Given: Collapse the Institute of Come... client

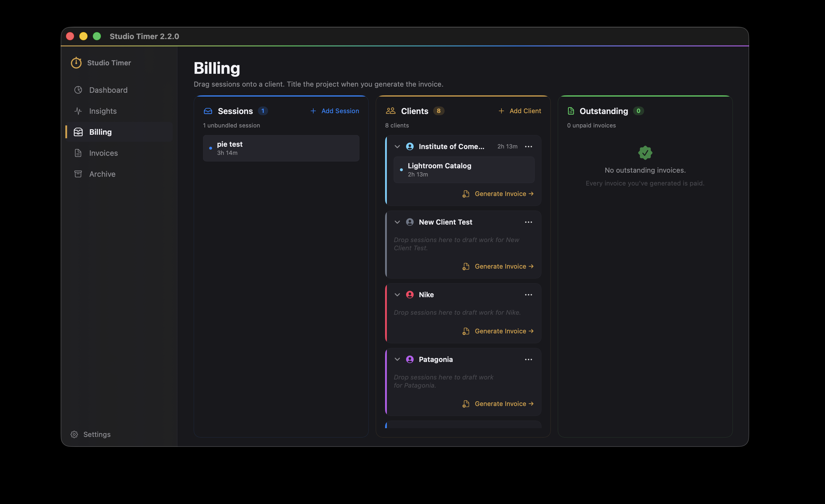Looking at the screenshot, I should [397, 147].
